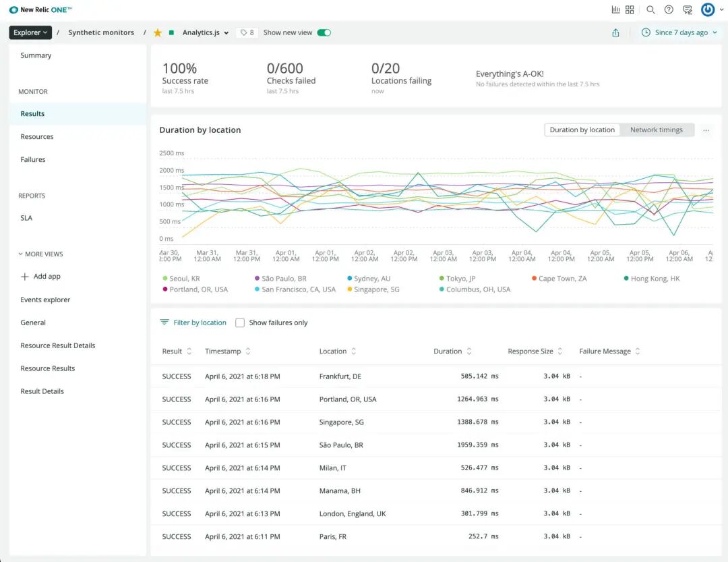Check the Show failures only checkbox

[240, 322]
